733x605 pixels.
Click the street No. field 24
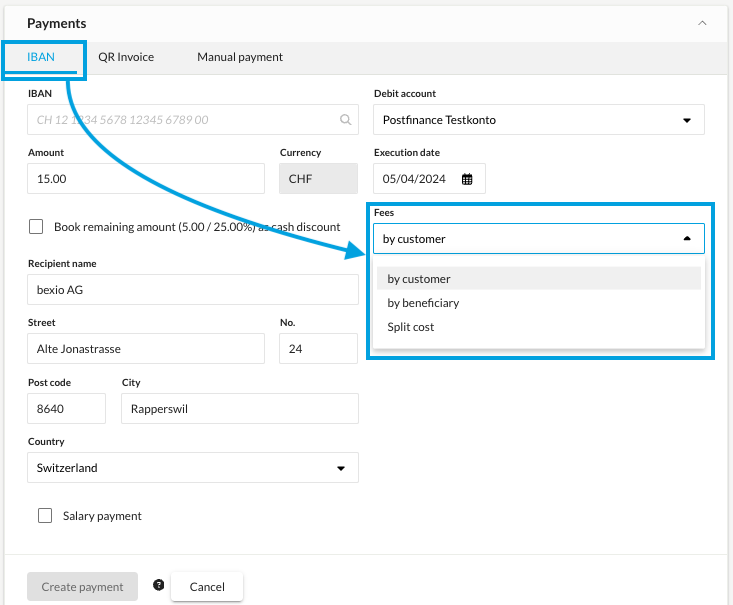tap(318, 349)
